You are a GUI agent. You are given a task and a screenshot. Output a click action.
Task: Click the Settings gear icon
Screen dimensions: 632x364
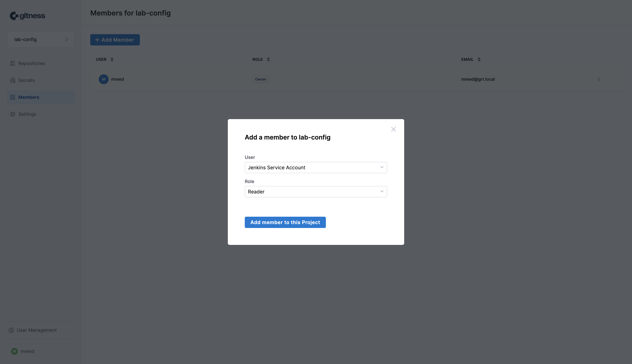(x=13, y=114)
